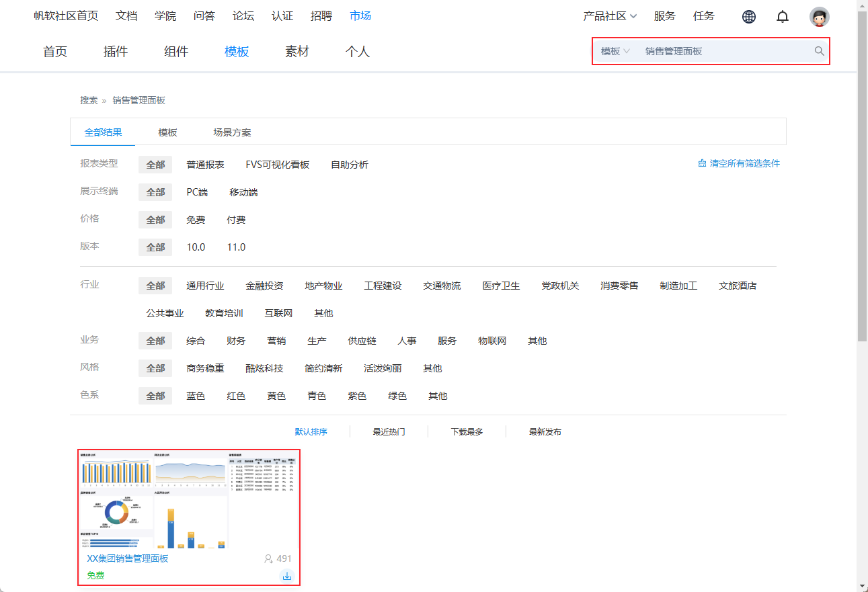
Task: Open the XX集团销售管理面板 title link
Action: [128, 558]
